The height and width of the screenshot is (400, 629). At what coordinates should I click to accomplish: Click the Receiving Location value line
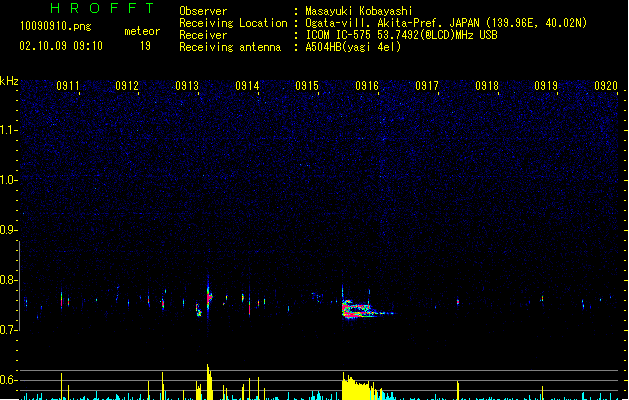(x=446, y=23)
